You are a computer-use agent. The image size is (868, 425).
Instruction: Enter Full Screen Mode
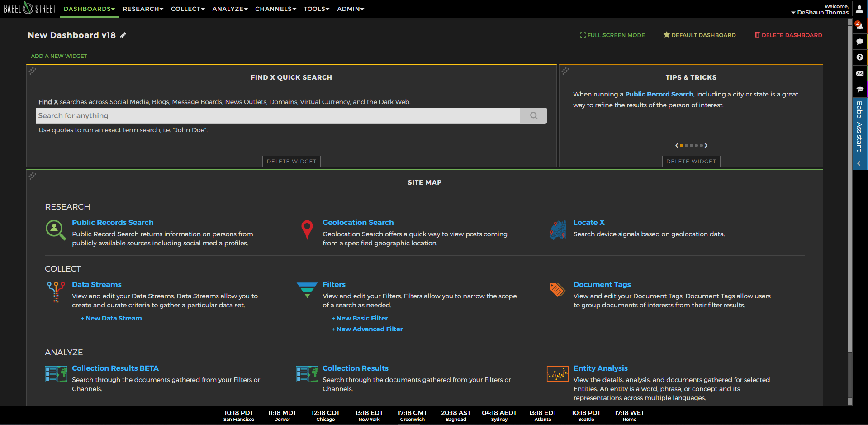tap(612, 35)
